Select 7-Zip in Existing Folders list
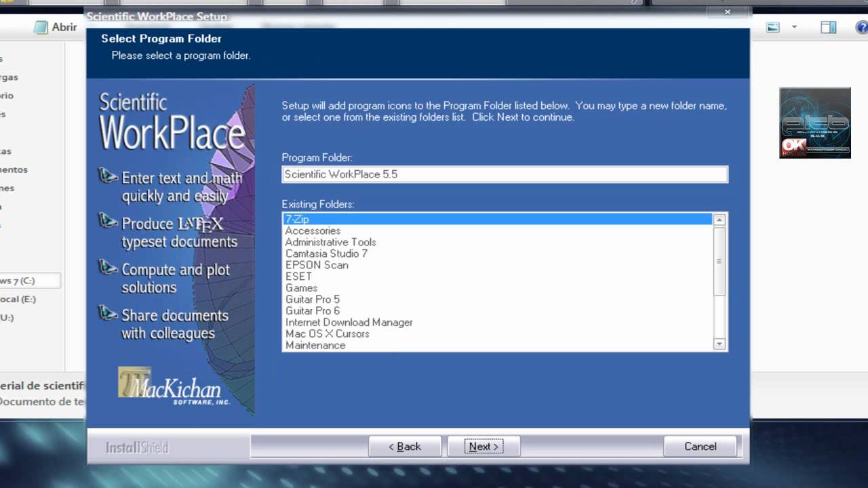 (498, 219)
